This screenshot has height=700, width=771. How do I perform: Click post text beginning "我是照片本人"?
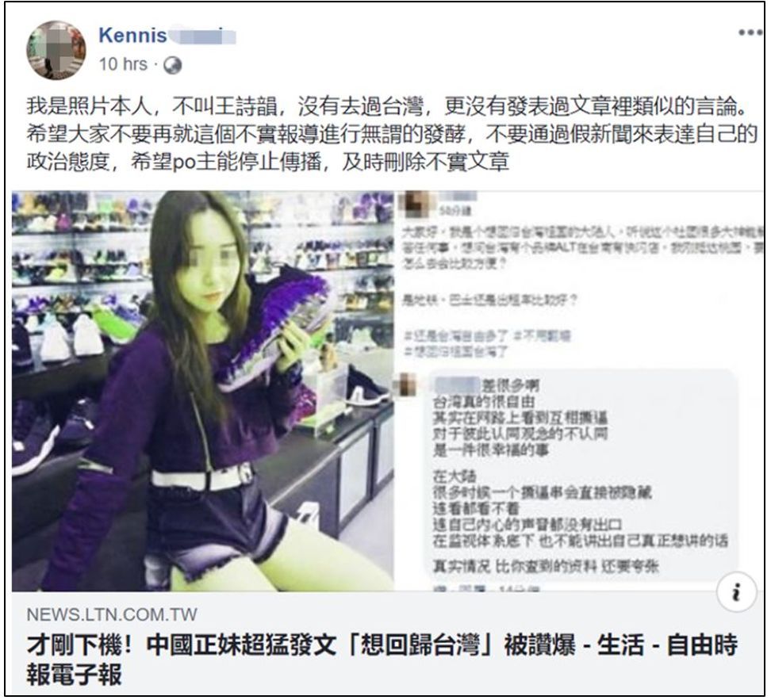(391, 134)
